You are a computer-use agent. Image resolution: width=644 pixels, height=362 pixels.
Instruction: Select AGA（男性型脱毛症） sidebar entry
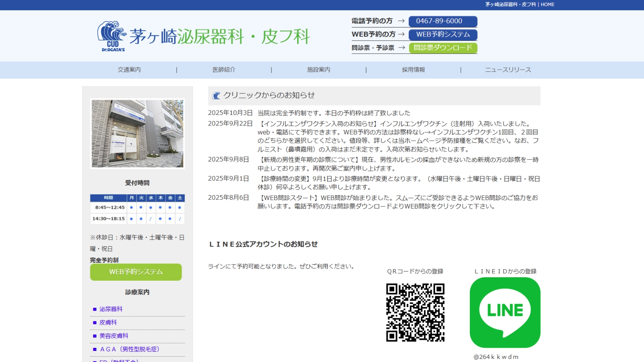point(130,349)
